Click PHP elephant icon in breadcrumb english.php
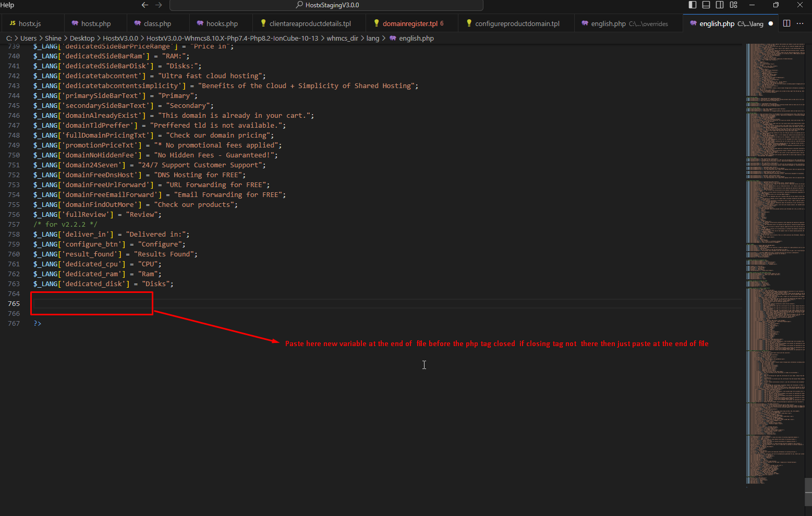Image resolution: width=812 pixels, height=516 pixels. coord(393,38)
